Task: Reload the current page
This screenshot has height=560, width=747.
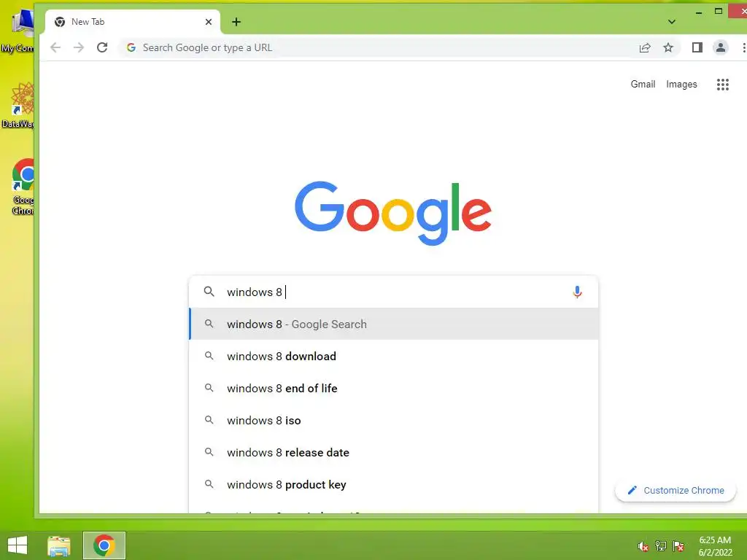Action: pos(102,47)
